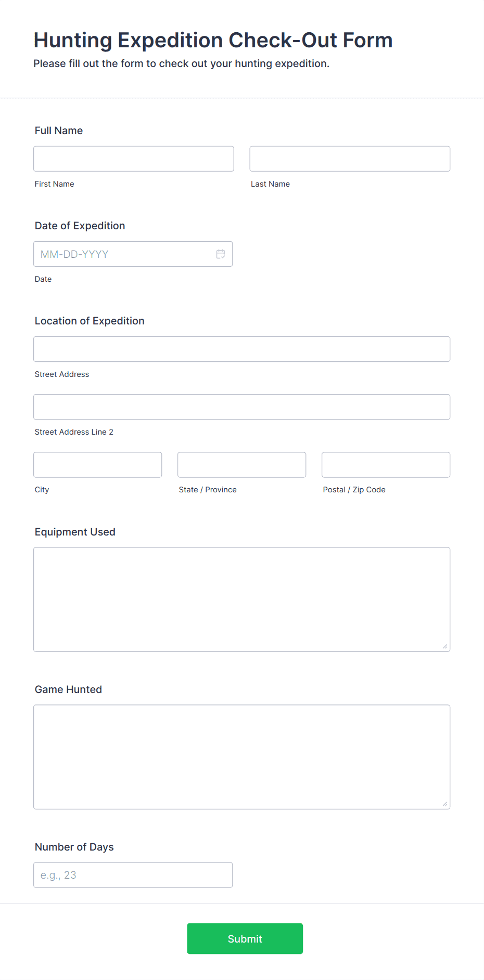Click the Location of Expedition heading

(x=89, y=321)
